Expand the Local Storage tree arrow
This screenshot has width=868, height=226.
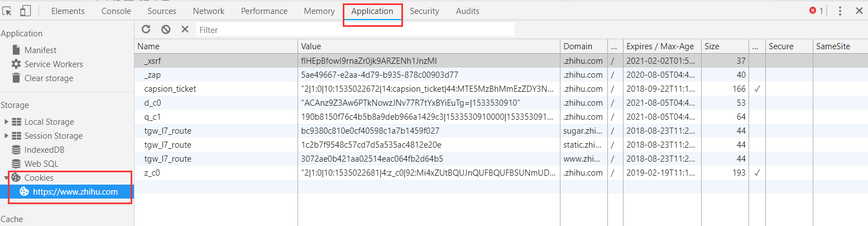[6, 121]
